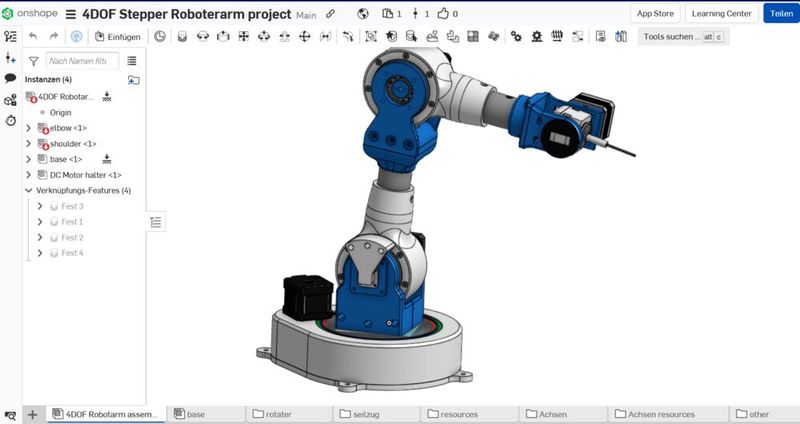Image resolution: width=800 pixels, height=424 pixels.
Task: Select the Revolute mate tool icon
Action: click(x=203, y=36)
